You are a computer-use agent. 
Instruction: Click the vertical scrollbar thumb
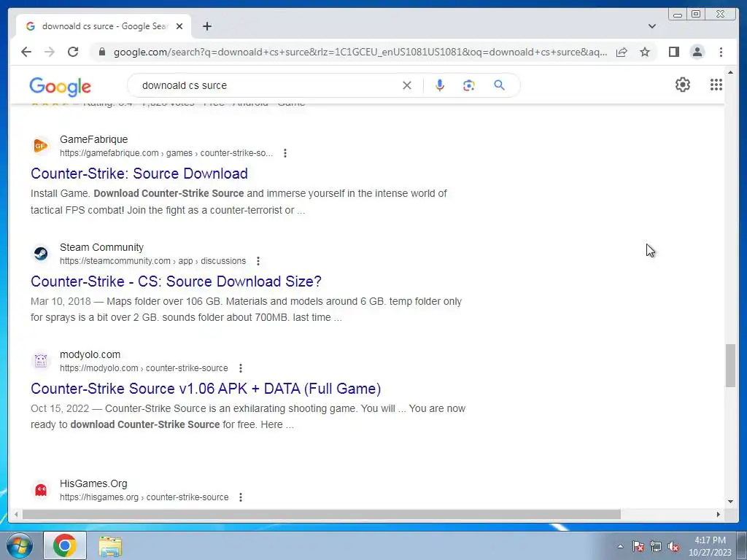pos(730,365)
